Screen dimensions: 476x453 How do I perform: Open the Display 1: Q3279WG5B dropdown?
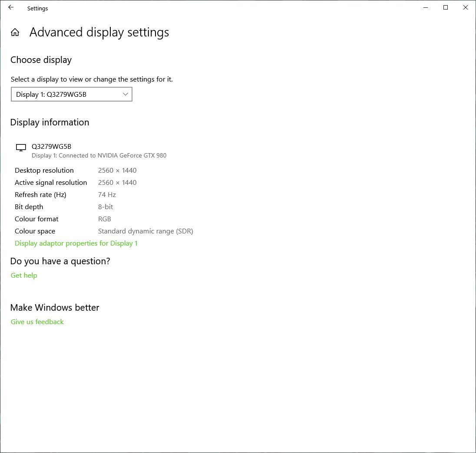72,94
